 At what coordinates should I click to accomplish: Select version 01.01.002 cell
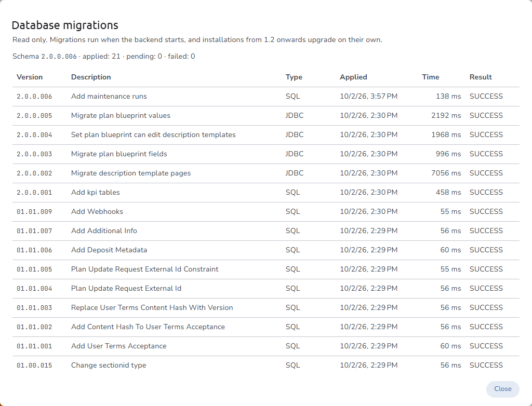34,327
